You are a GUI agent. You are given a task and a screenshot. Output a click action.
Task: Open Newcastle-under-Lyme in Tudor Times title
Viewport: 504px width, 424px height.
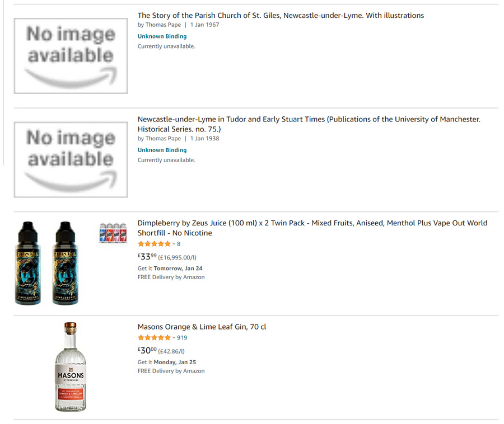click(309, 119)
